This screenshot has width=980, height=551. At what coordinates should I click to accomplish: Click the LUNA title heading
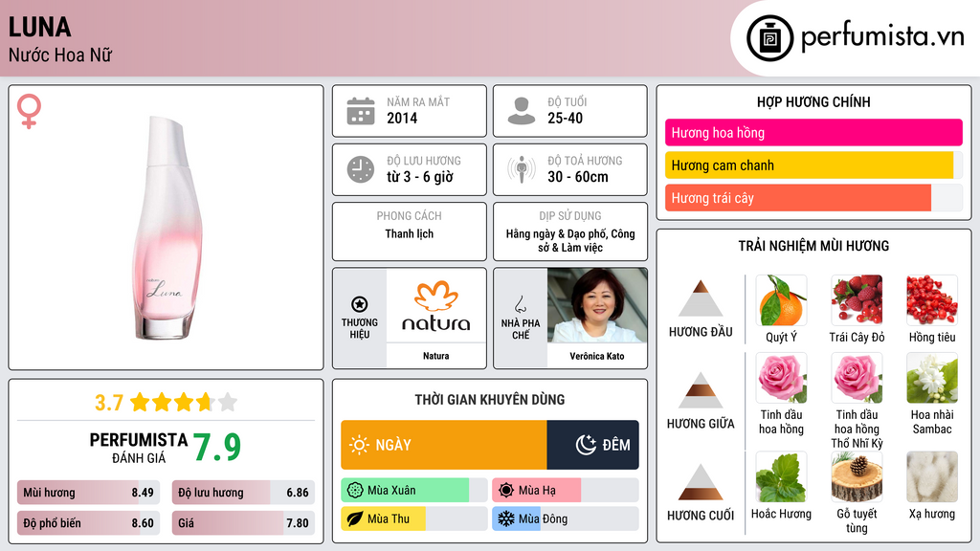[39, 27]
